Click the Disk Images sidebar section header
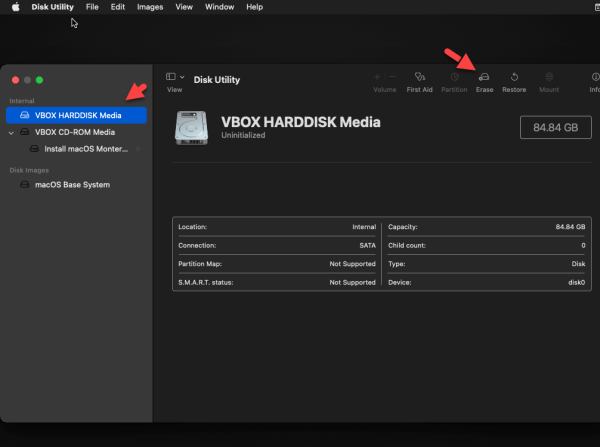This screenshot has width=600, height=447. click(x=29, y=170)
